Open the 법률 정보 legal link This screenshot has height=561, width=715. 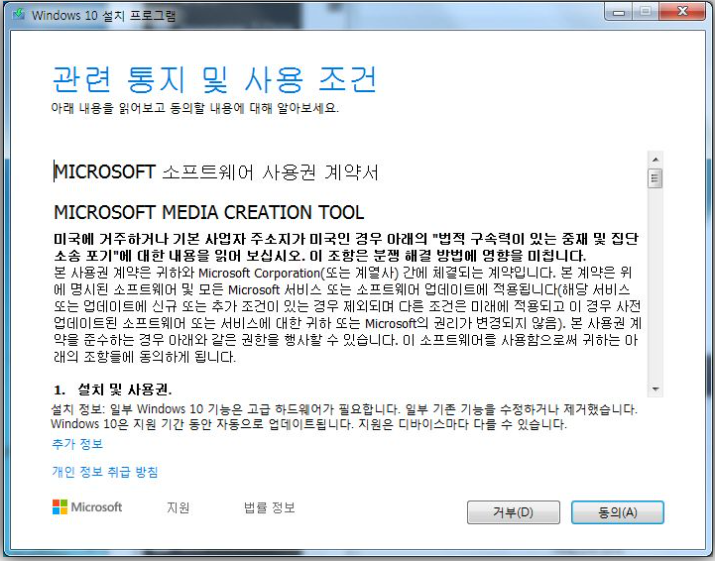[269, 507]
